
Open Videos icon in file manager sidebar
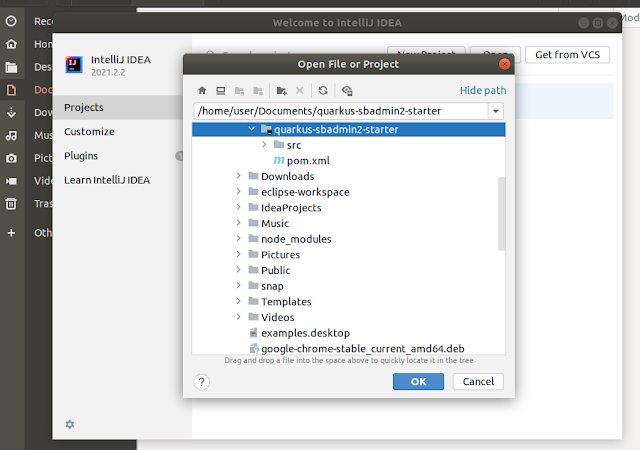pos(11,180)
